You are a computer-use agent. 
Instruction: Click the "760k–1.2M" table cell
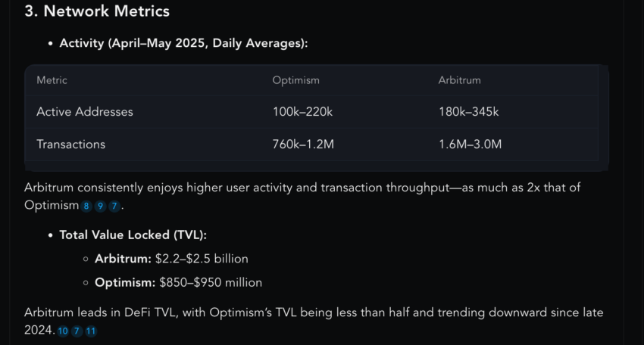click(303, 144)
